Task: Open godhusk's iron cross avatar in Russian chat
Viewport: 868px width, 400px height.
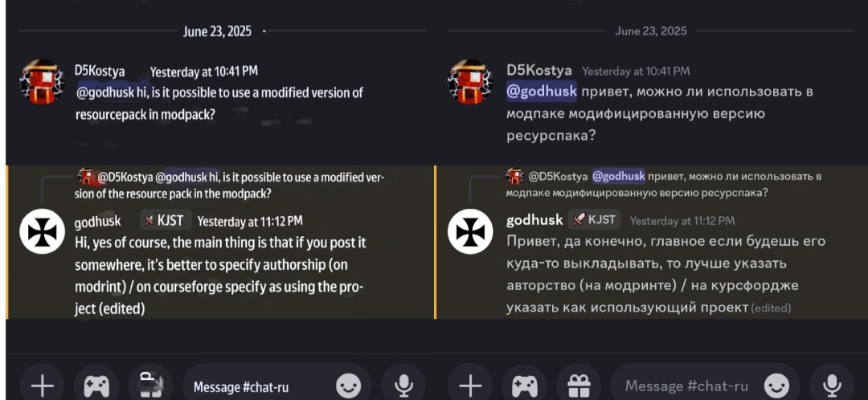Action: point(470,231)
